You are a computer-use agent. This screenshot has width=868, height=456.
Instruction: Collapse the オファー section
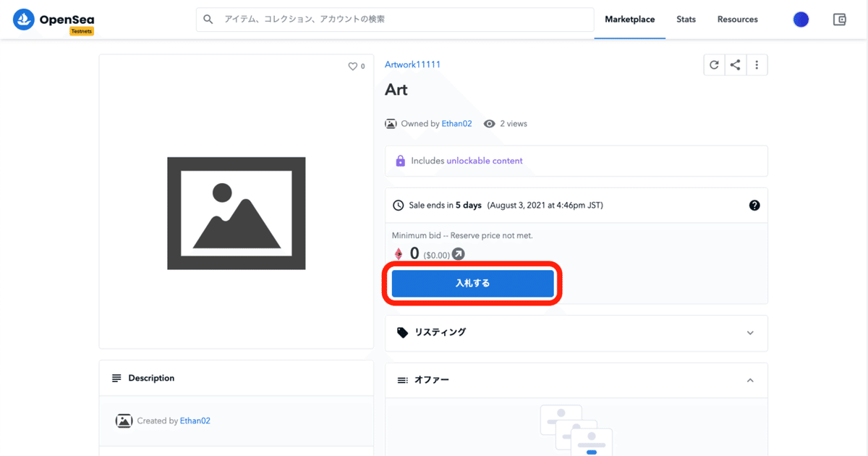click(576, 380)
